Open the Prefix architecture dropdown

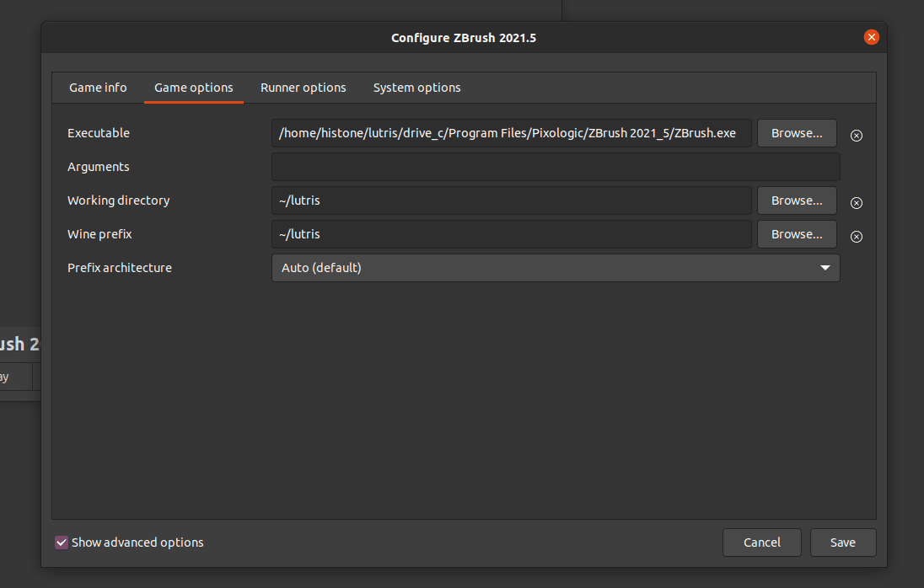click(x=556, y=268)
